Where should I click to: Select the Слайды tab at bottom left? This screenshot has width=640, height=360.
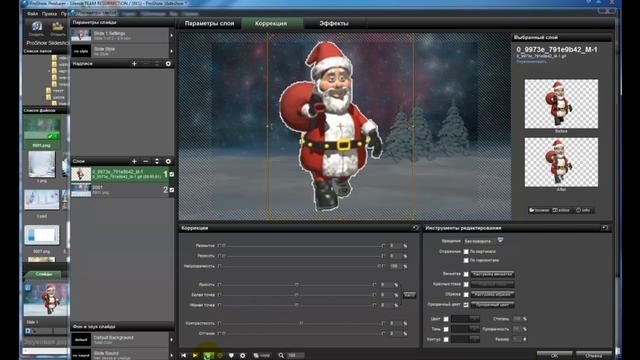pyautogui.click(x=44, y=274)
